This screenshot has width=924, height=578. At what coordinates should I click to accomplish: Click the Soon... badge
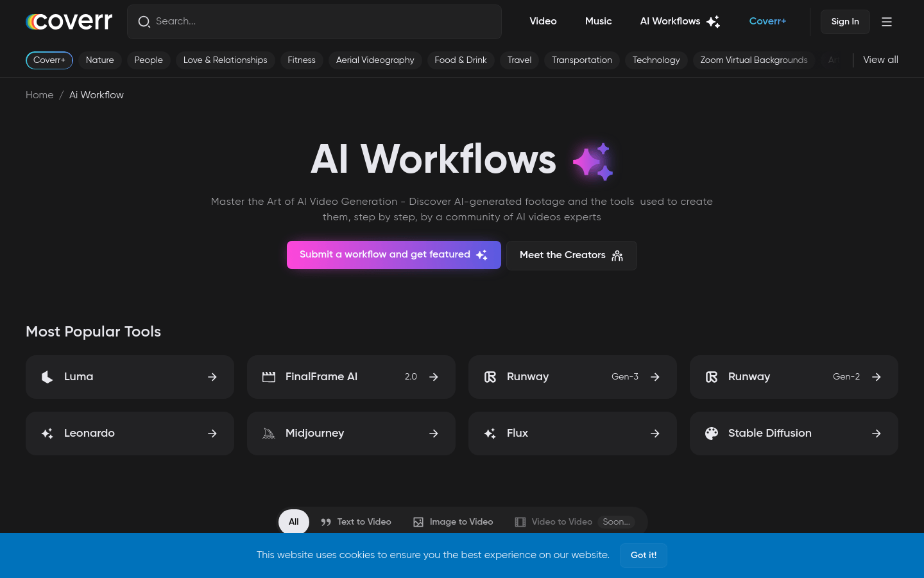pos(616,522)
